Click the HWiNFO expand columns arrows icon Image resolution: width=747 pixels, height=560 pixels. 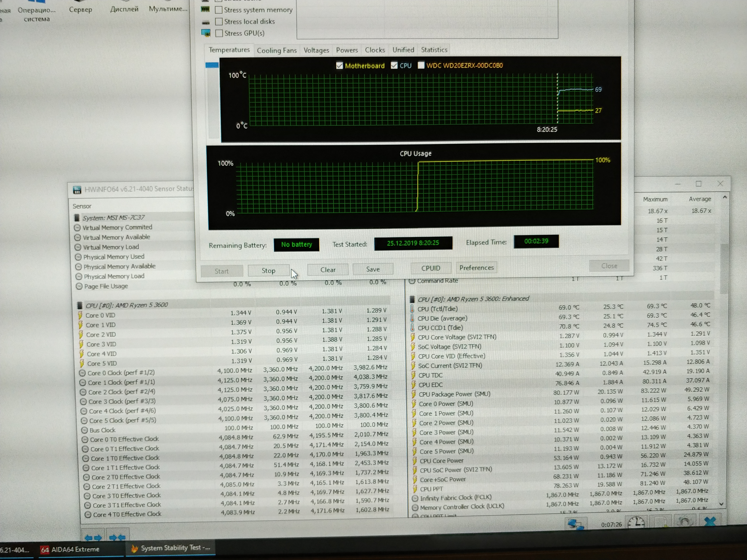coord(93,537)
